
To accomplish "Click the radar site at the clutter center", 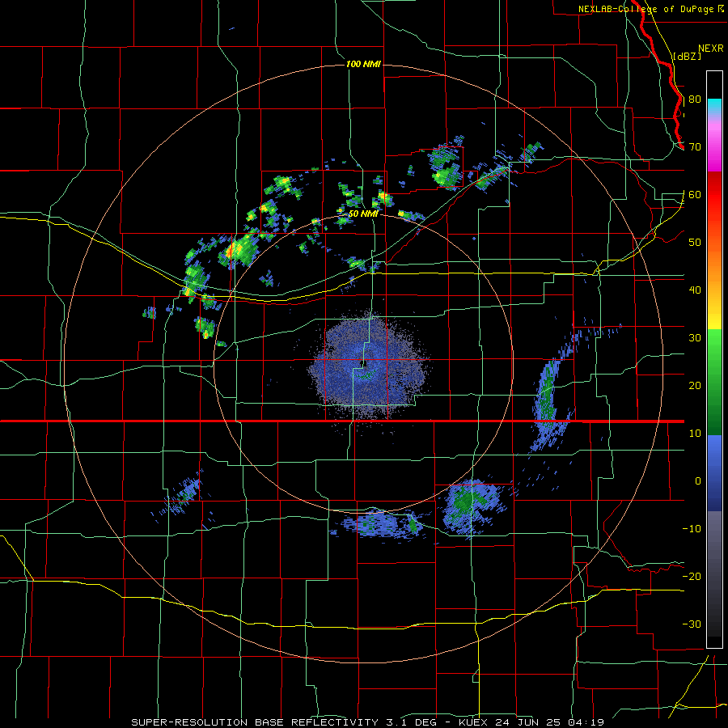I will pyautogui.click(x=365, y=364).
